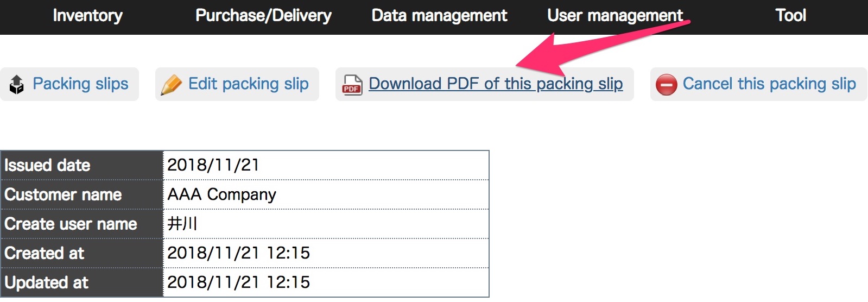
Task: Click the Created at timestamp cell
Action: 326,253
